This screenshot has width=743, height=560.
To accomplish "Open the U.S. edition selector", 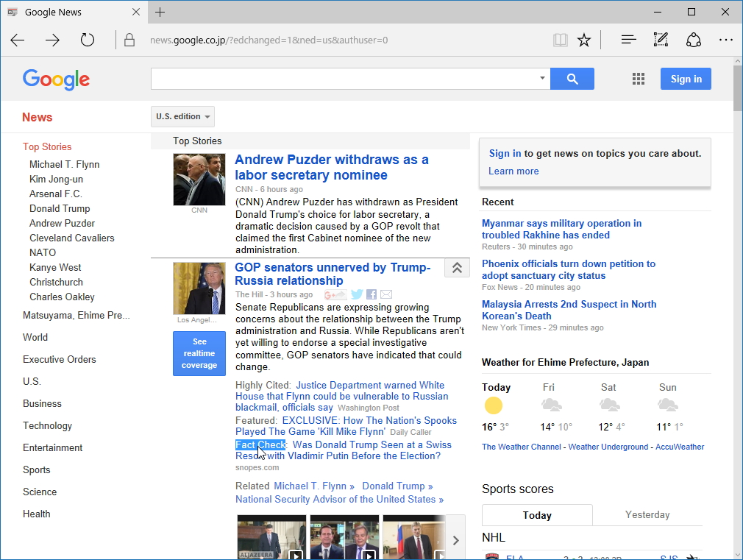I will pyautogui.click(x=182, y=116).
